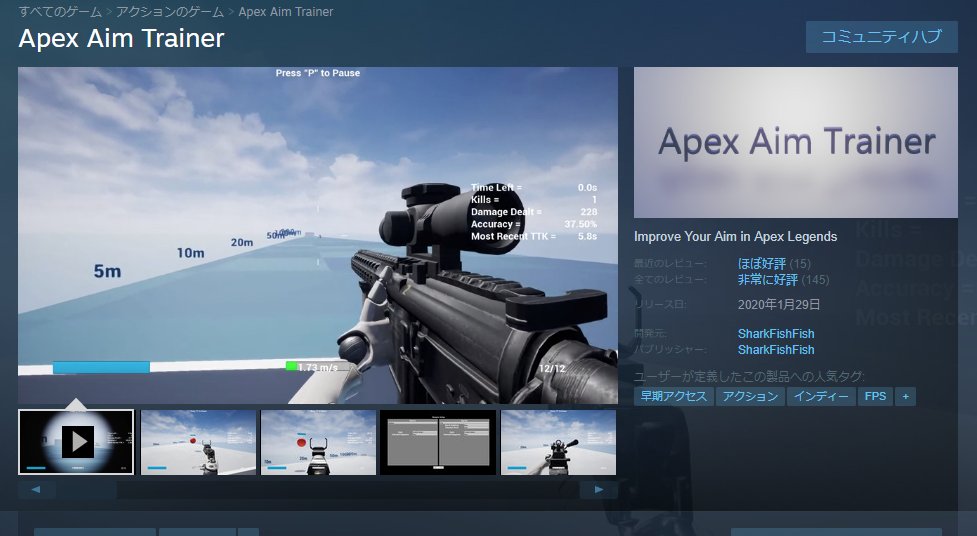Screen dimensions: 977x536
Task: Go to すべてのゲーム breadcrumb
Action: coord(60,12)
